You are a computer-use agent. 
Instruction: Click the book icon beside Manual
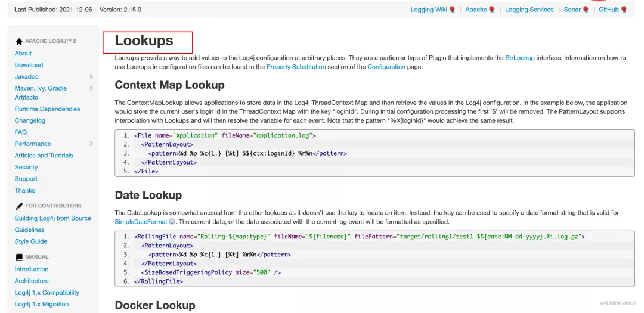point(19,258)
